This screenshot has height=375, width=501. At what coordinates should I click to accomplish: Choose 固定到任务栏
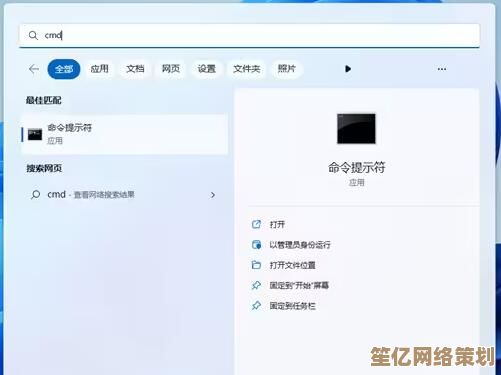[x=292, y=306]
